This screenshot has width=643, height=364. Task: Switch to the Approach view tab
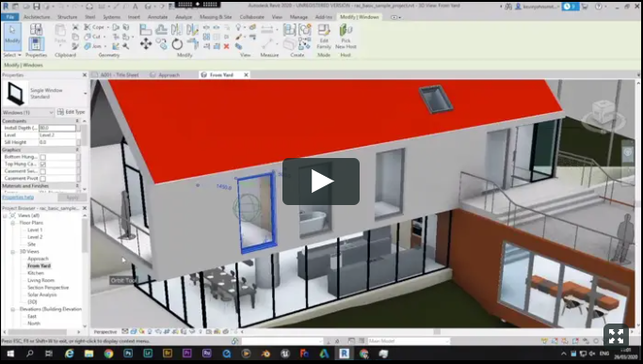coord(166,75)
